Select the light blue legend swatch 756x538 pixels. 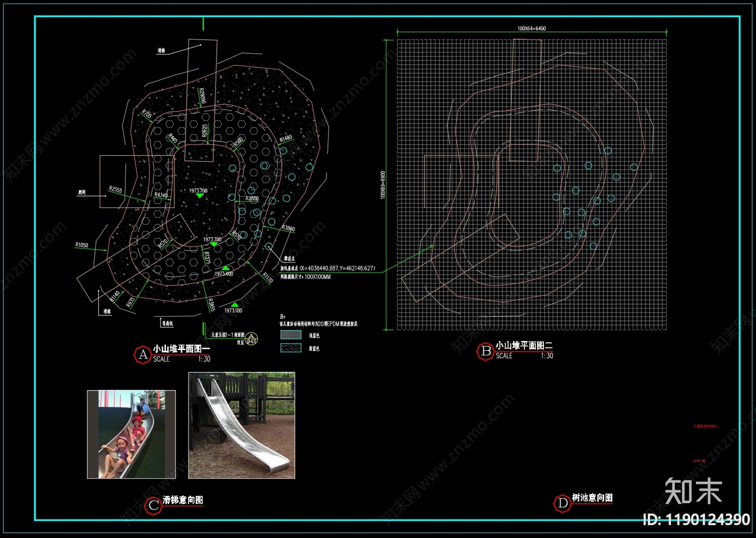pyautogui.click(x=291, y=335)
